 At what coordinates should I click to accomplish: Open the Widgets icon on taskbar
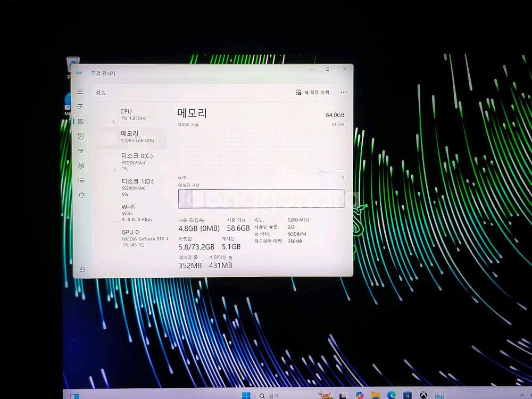[x=74, y=396]
